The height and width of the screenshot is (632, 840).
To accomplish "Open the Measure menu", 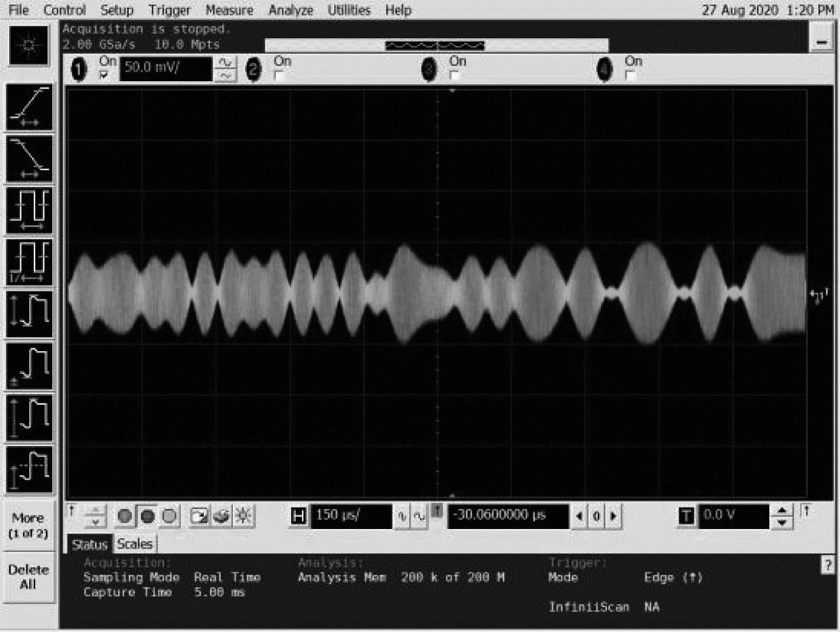I will (x=229, y=10).
